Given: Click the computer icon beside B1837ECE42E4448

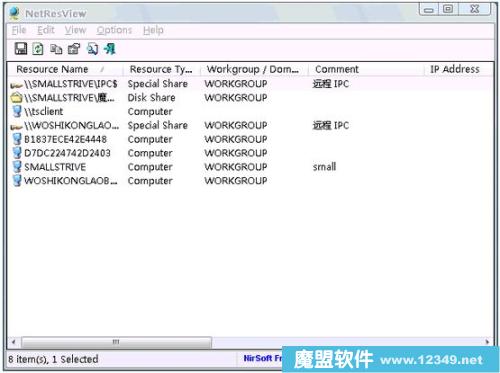Looking at the screenshot, I should pos(17,139).
